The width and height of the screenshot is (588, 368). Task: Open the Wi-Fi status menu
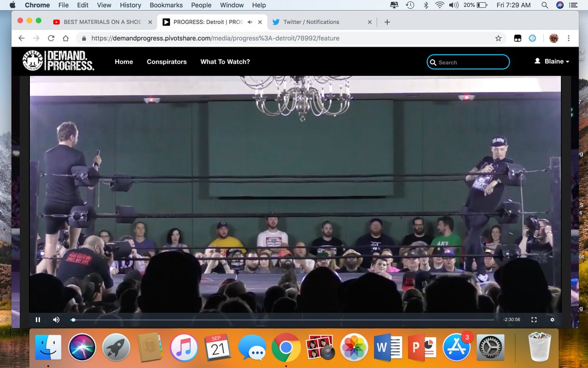[440, 5]
